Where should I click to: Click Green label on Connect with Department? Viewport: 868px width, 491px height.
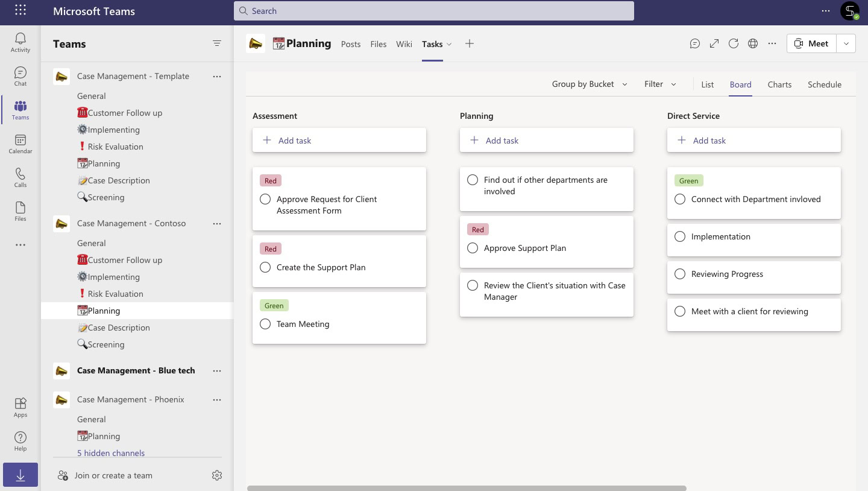coord(689,181)
